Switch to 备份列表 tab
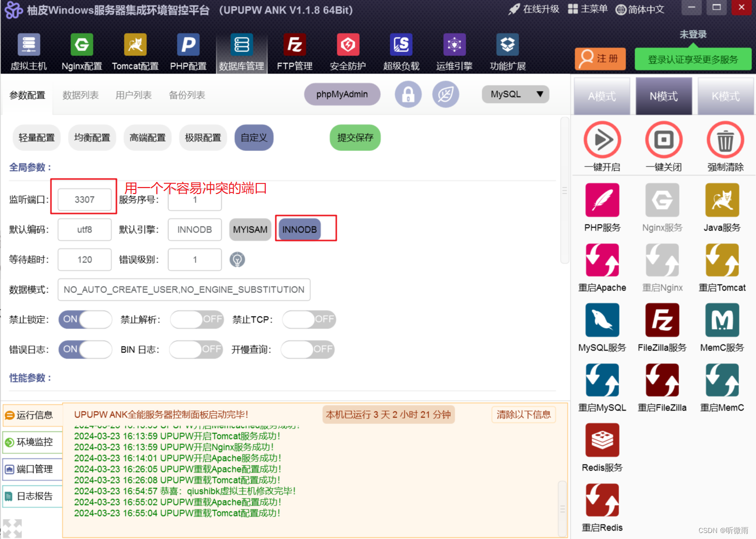 (187, 95)
